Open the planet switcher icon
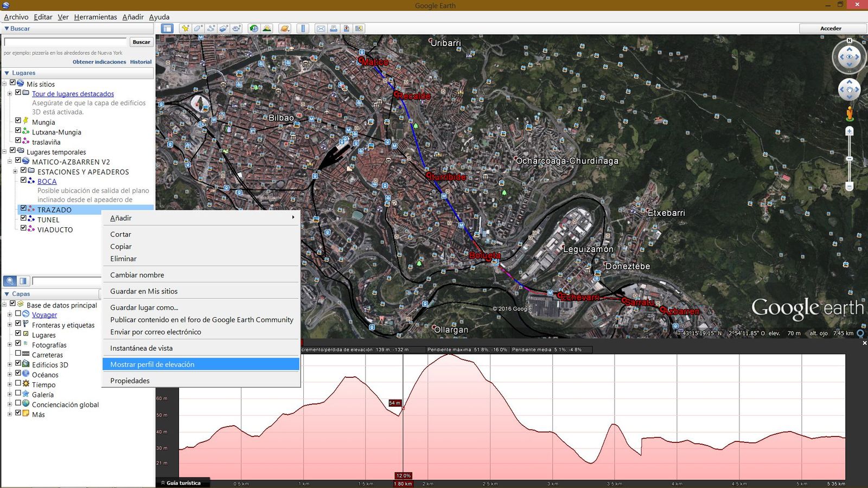Screen dimensions: 868x488 point(285,28)
